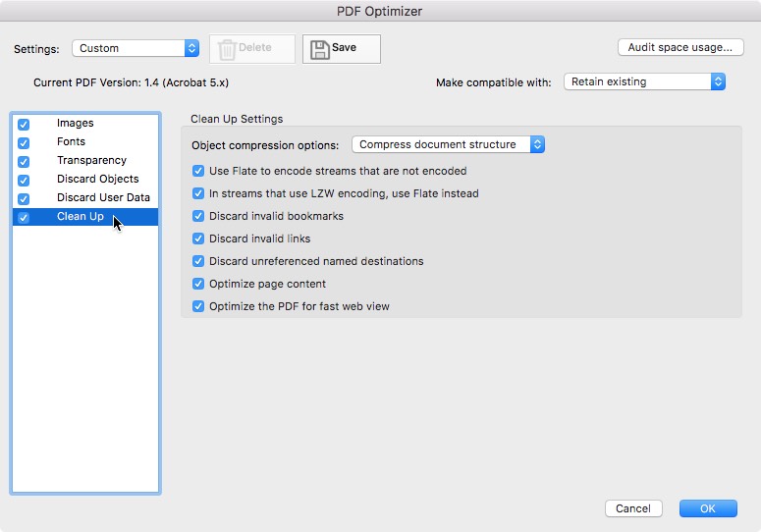This screenshot has width=761, height=532.
Task: Open the Settings Custom dropdown
Action: (136, 48)
